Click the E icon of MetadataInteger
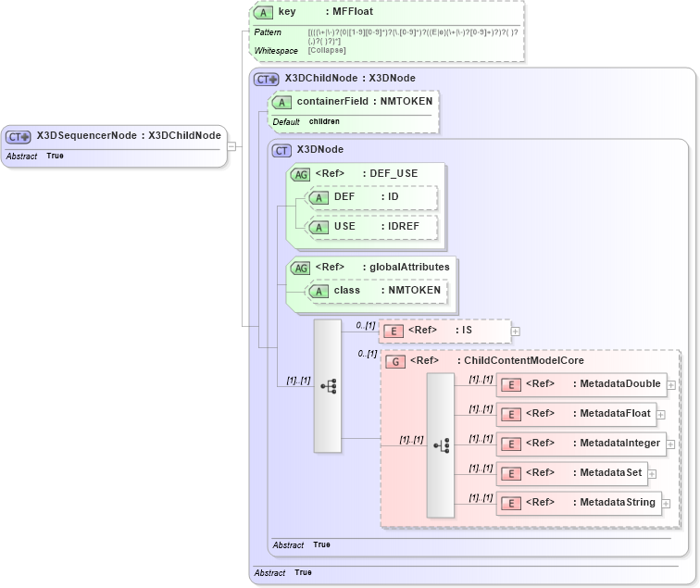This screenshot has width=700, height=588. click(511, 444)
